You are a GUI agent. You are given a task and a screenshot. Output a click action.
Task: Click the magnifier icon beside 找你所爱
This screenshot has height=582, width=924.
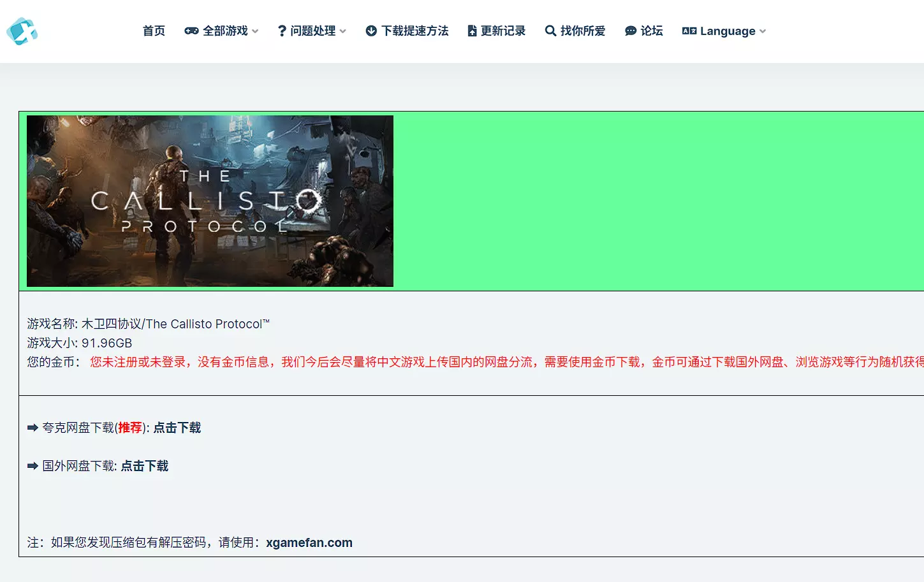550,31
